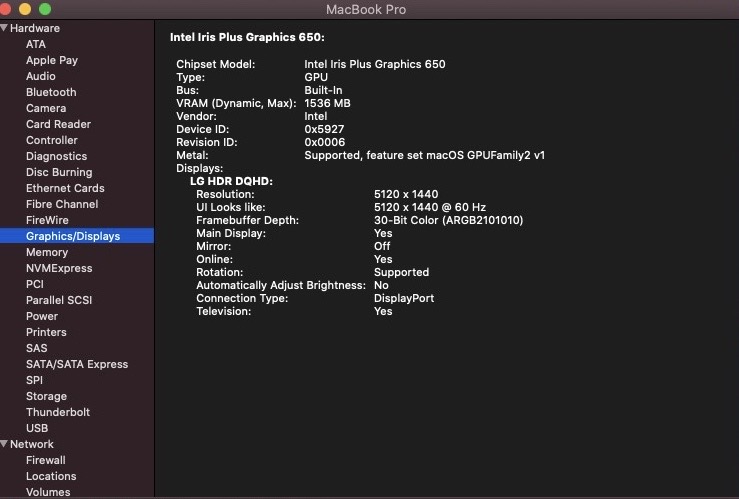The width and height of the screenshot is (739, 499).
Task: Select Audio in the Hardware list
Action: (41, 76)
